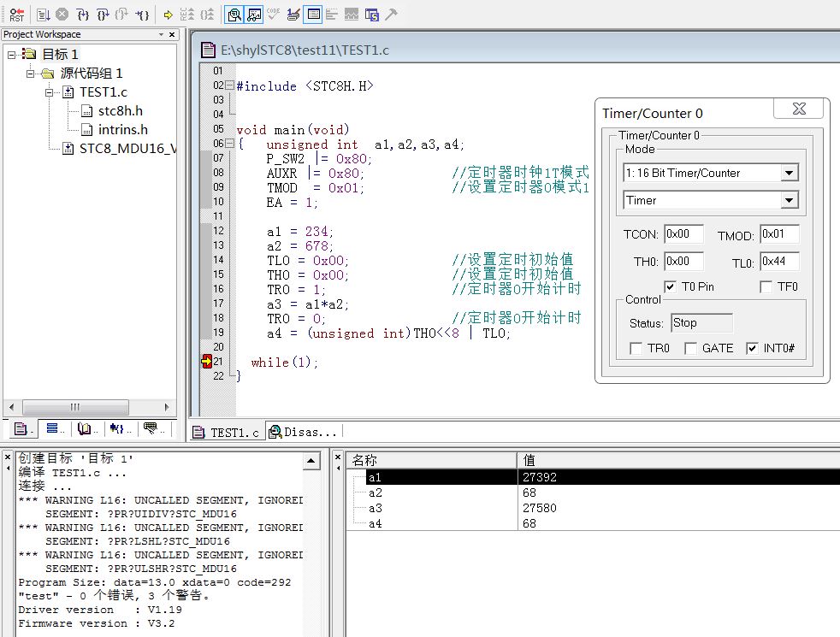
Task: Close the Timer/Counter 0 dialog
Action: coord(799,109)
